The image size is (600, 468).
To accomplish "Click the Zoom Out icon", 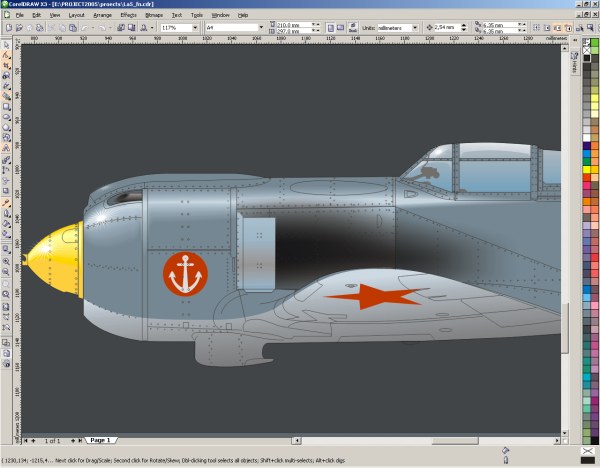I will point(6,272).
